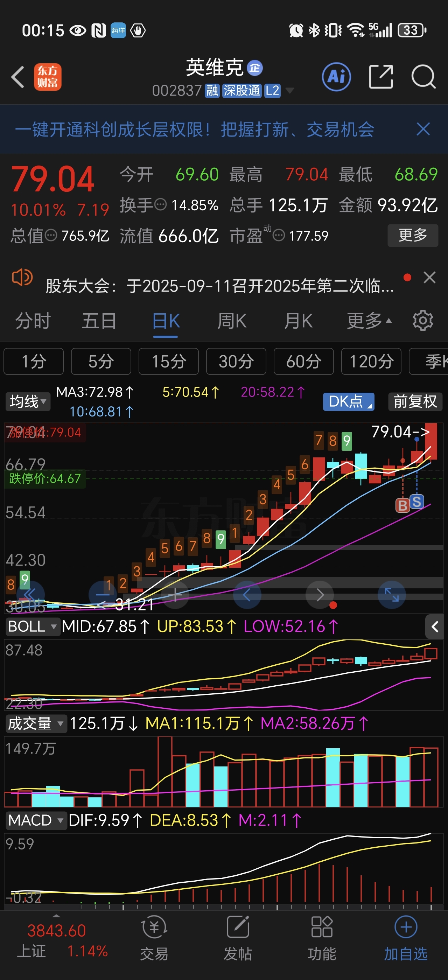Select 60分 period button
This screenshot has width=448, height=980.
pos(303,362)
